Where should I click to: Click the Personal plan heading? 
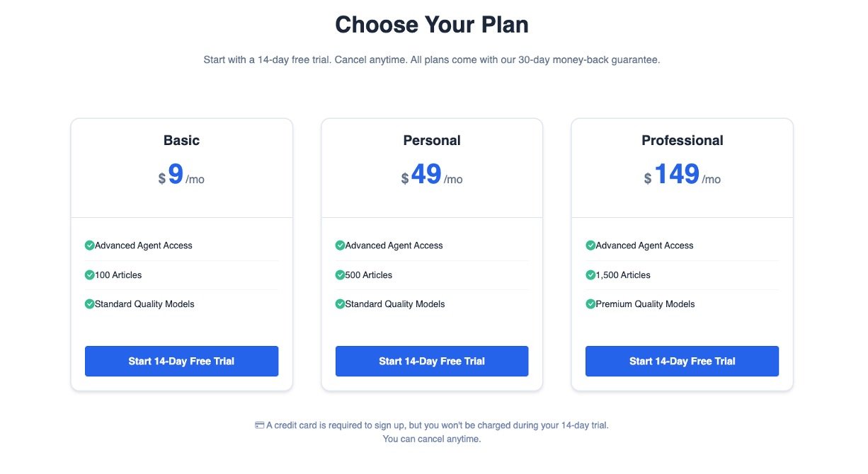(x=432, y=140)
